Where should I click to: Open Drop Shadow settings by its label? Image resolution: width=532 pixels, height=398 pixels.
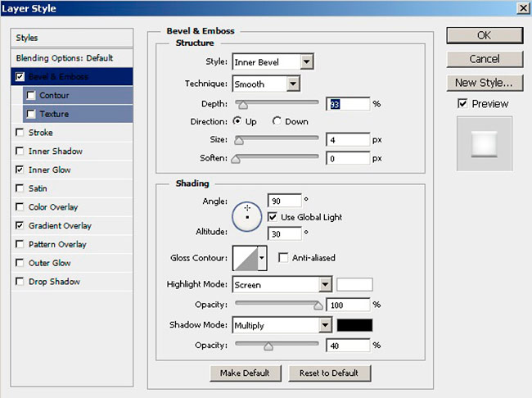54,282
